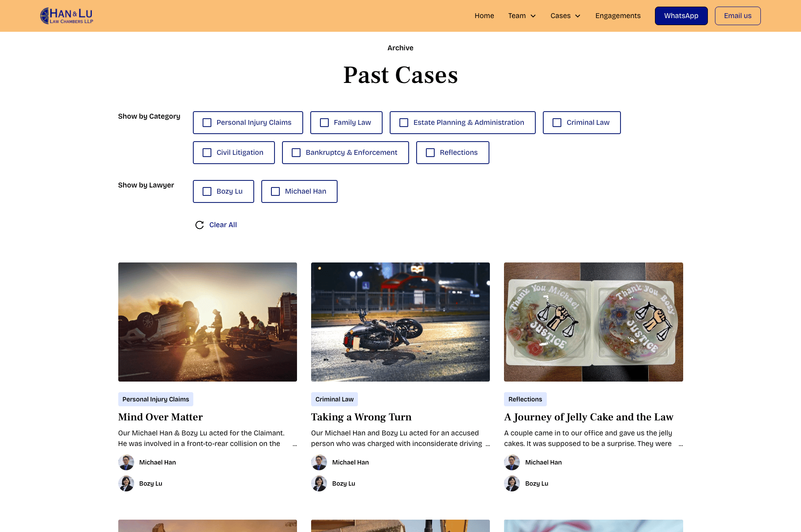Open the overturned car accident thumbnail

[207, 322]
